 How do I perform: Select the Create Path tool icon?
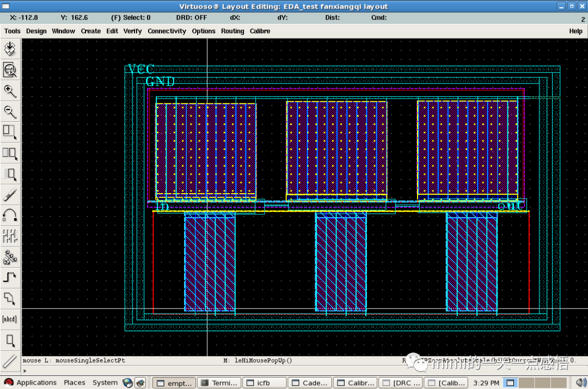click(10, 277)
